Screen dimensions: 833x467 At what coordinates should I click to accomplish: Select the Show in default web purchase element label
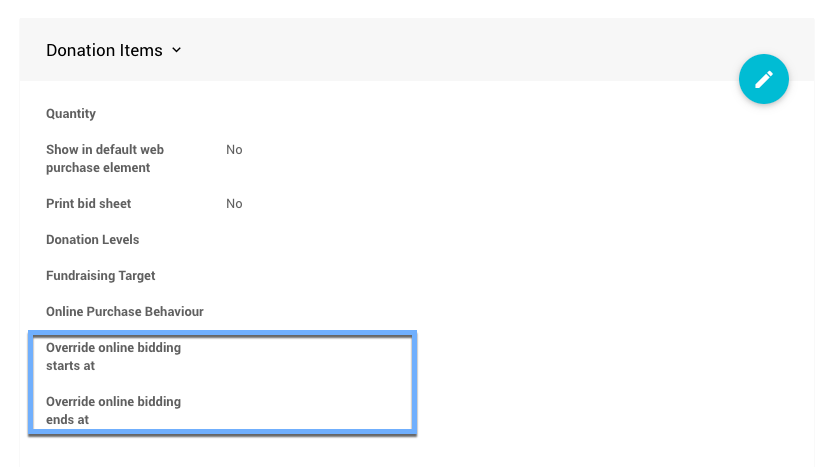pyautogui.click(x=105, y=159)
